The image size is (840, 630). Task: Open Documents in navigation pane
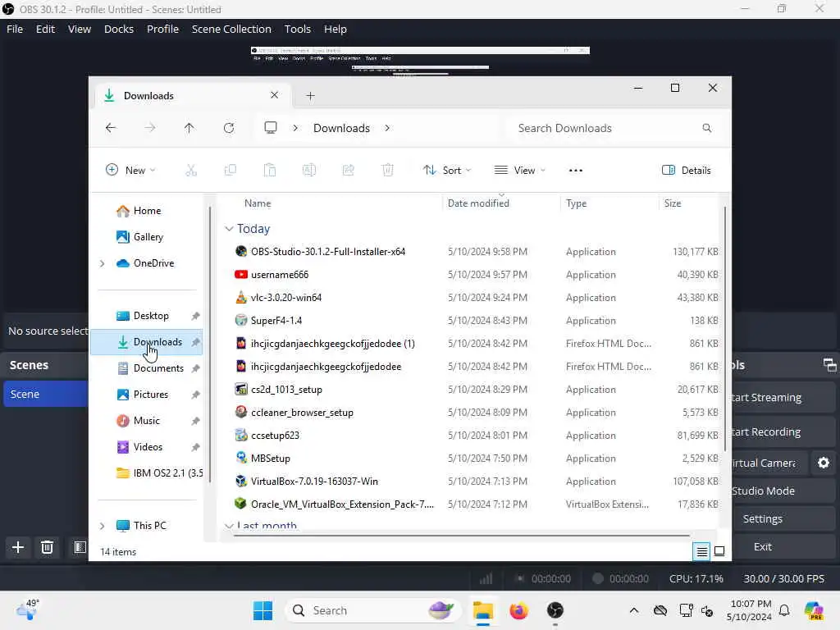(146, 368)
